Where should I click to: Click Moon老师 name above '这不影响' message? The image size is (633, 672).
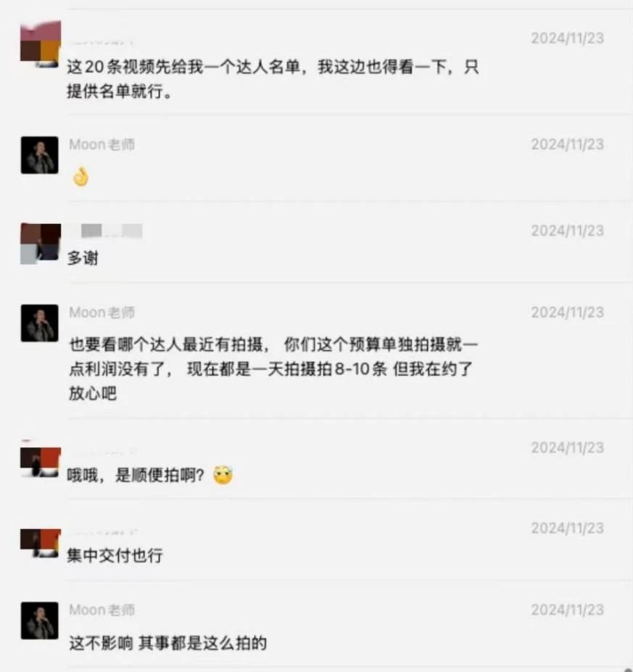[102, 610]
